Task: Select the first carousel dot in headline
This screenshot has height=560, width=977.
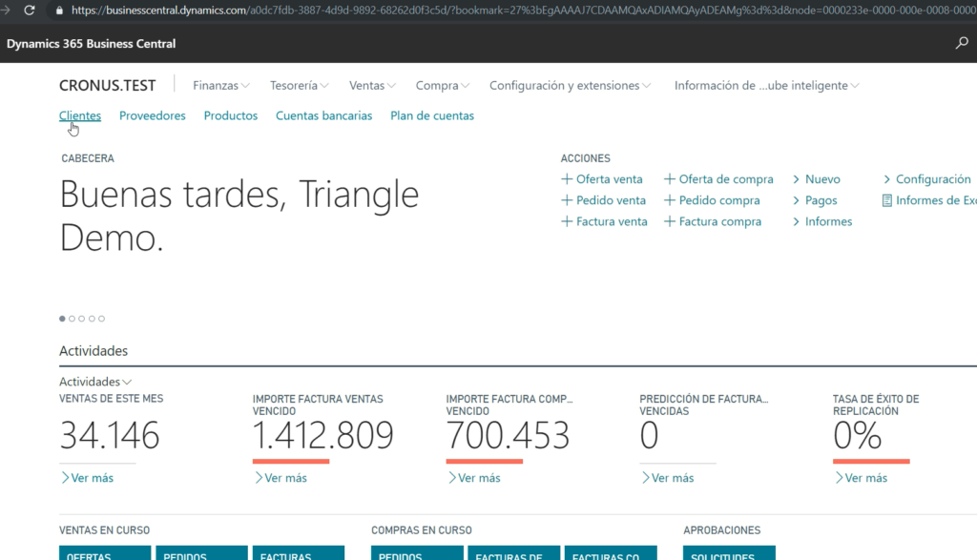Action: pos(63,319)
